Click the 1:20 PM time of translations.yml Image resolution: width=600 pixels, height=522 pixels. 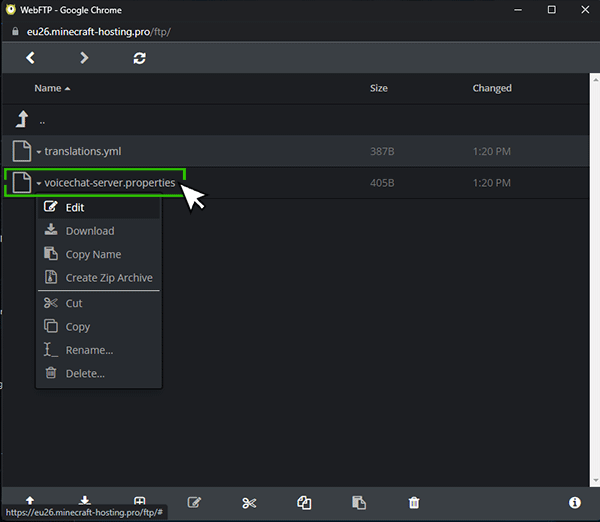tap(492, 151)
